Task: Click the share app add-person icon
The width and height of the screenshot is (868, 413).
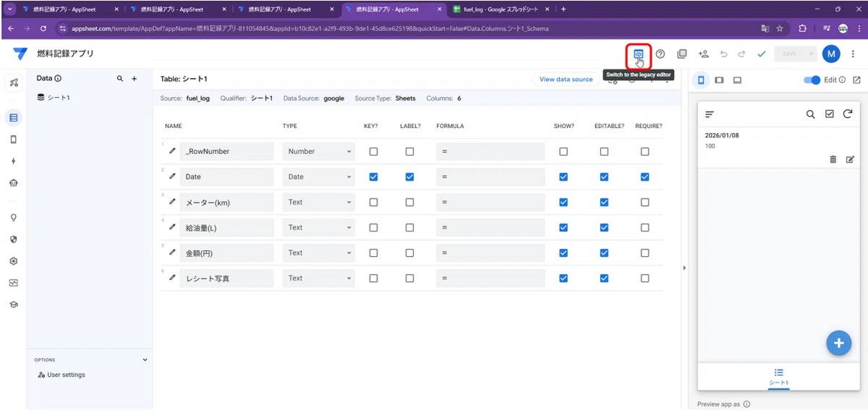Action: click(703, 54)
